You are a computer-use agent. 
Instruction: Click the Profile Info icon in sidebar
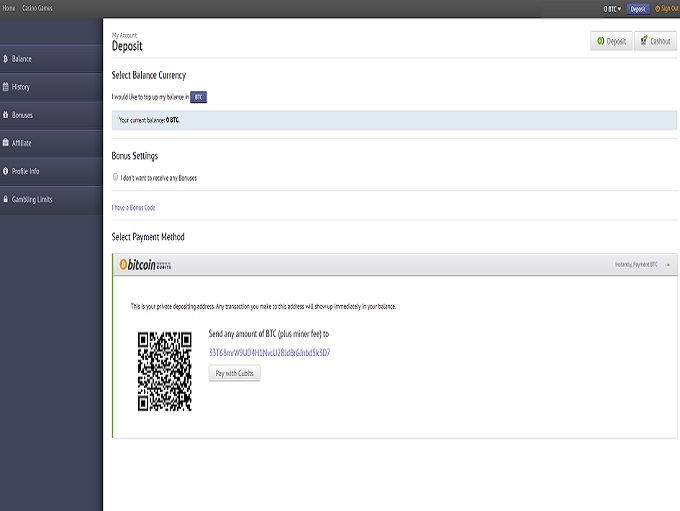tap(6, 171)
